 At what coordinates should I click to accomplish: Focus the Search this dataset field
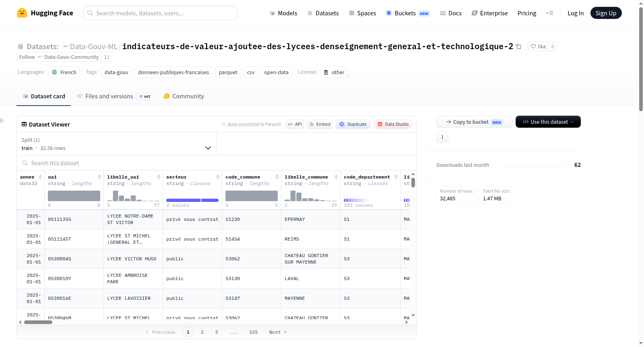[217, 163]
